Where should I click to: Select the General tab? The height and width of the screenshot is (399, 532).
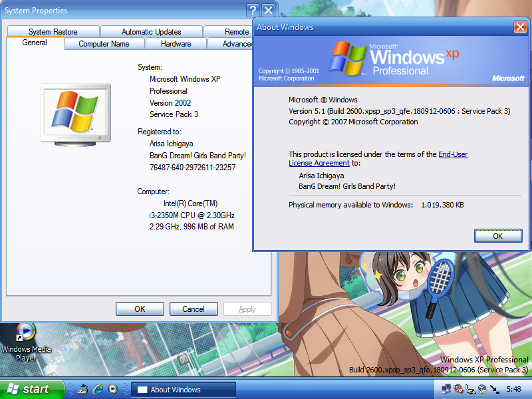pyautogui.click(x=35, y=43)
